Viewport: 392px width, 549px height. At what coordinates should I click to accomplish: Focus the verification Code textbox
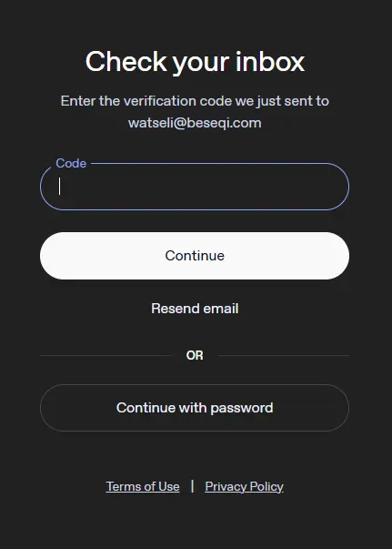[x=195, y=187]
